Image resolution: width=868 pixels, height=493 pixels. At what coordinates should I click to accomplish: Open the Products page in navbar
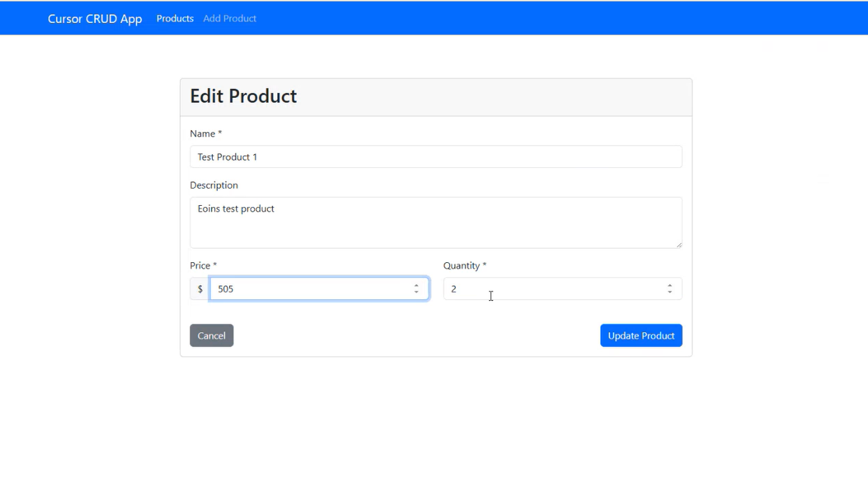click(175, 19)
